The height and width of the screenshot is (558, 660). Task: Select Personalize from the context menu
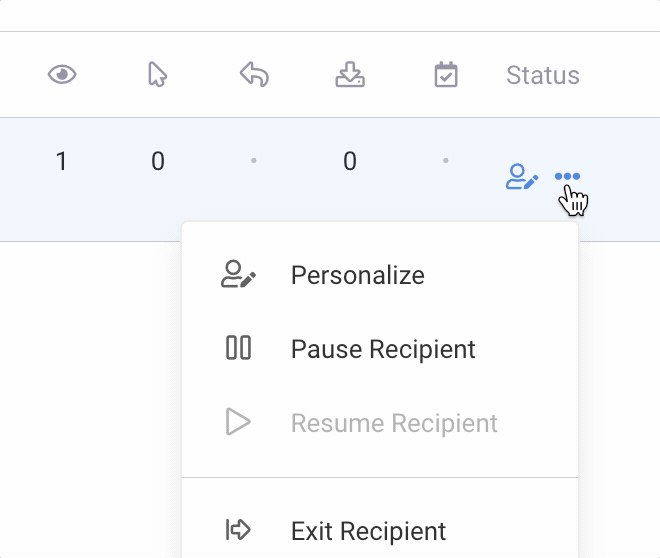tap(357, 275)
